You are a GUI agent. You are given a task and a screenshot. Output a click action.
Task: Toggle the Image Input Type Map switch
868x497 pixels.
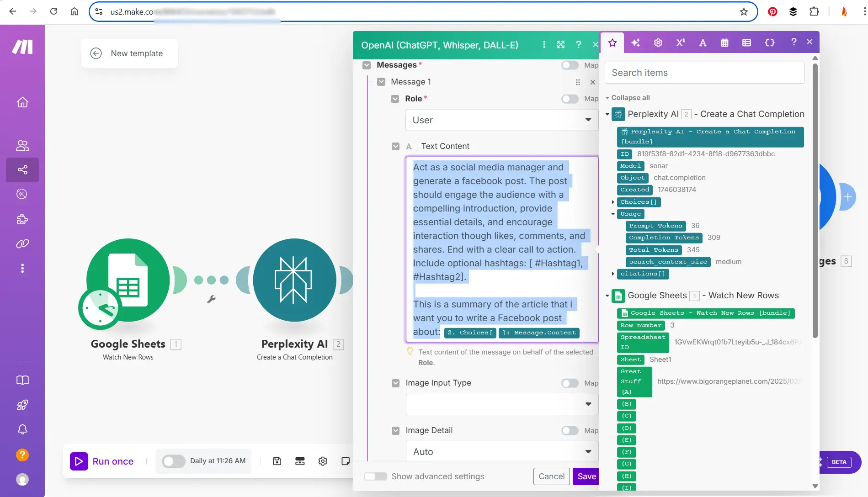(570, 383)
